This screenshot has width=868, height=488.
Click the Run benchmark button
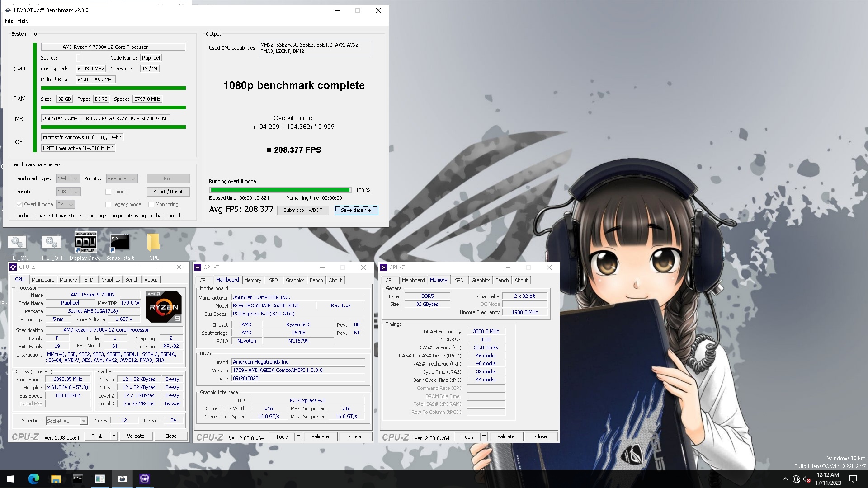point(168,178)
